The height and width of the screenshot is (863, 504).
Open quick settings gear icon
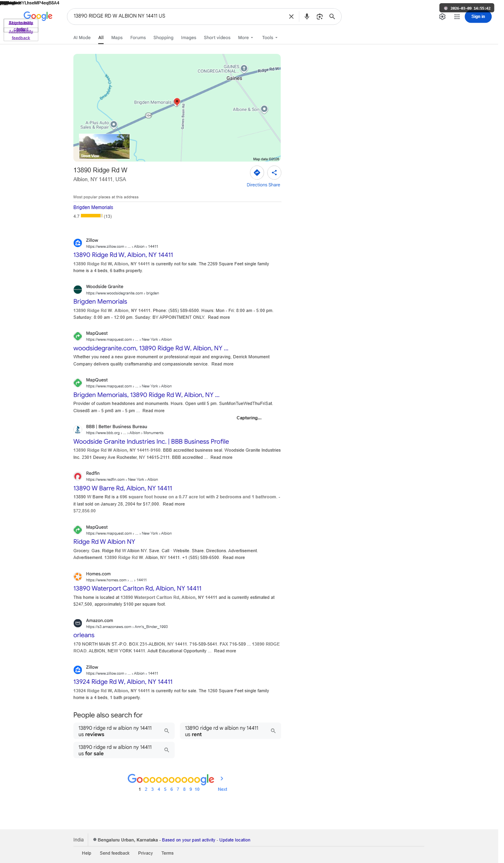click(x=442, y=16)
